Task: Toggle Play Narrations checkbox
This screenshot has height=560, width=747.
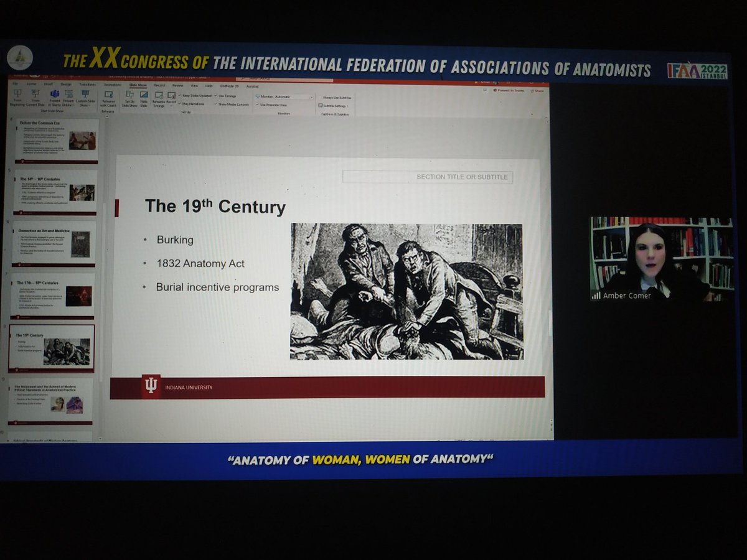Action: (x=192, y=104)
